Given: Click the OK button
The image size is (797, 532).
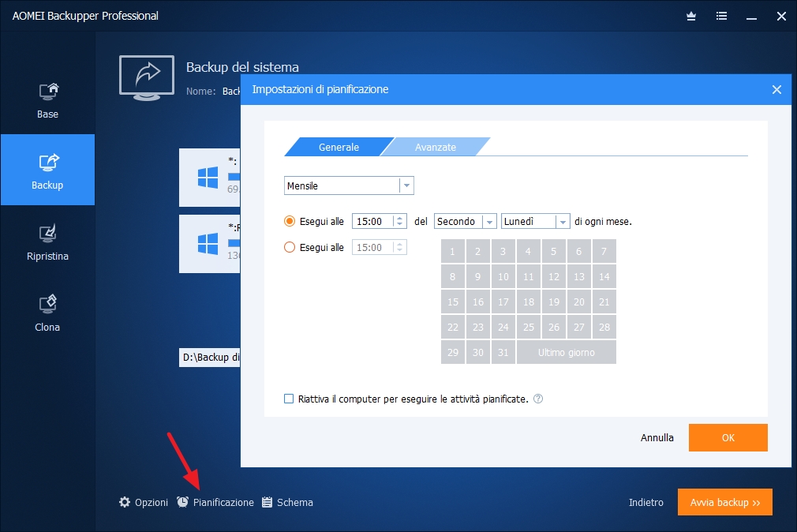Looking at the screenshot, I should point(728,437).
